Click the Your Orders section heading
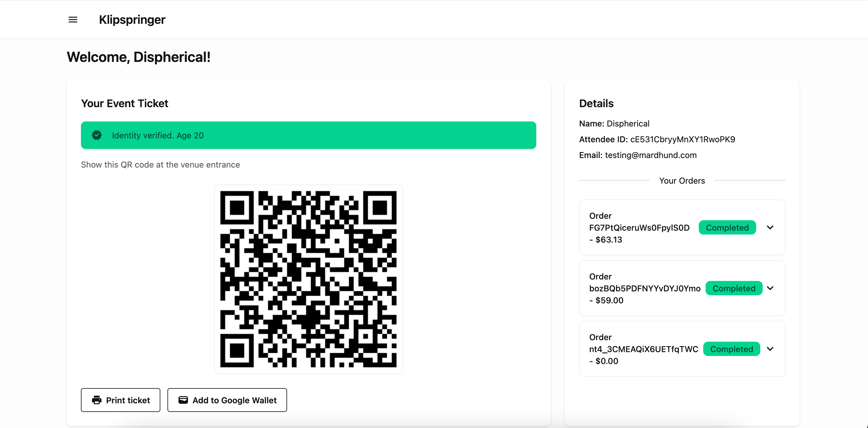 tap(682, 181)
